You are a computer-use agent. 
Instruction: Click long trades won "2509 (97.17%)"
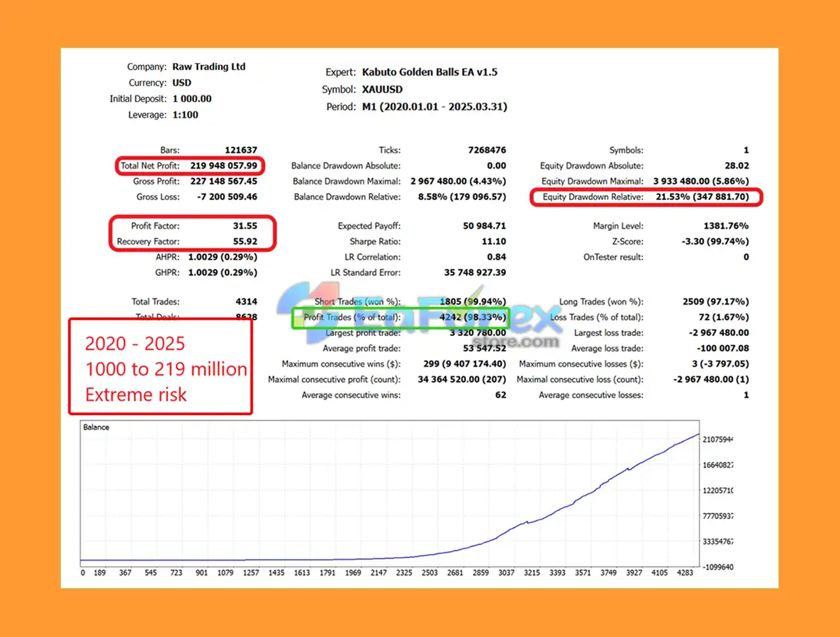(x=715, y=302)
